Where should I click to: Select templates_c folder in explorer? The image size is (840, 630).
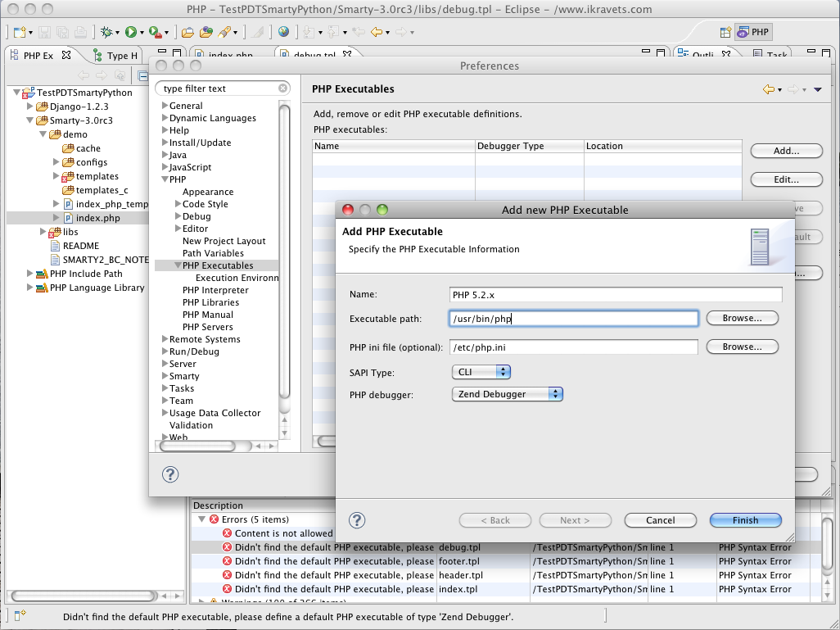coord(102,190)
